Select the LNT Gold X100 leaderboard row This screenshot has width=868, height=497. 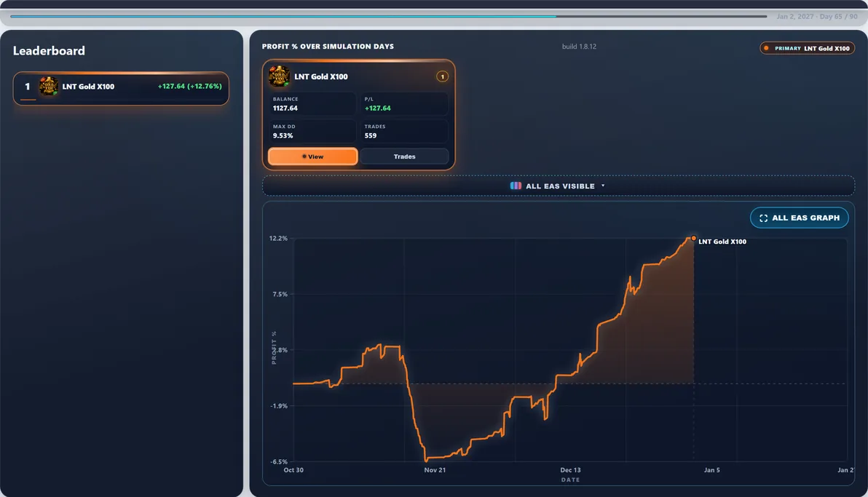(121, 88)
